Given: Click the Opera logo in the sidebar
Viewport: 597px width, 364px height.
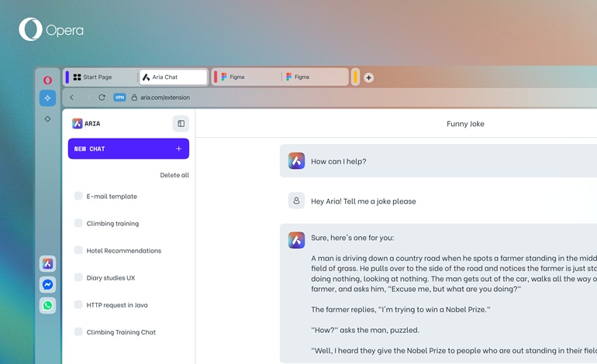Looking at the screenshot, I should 47,80.
